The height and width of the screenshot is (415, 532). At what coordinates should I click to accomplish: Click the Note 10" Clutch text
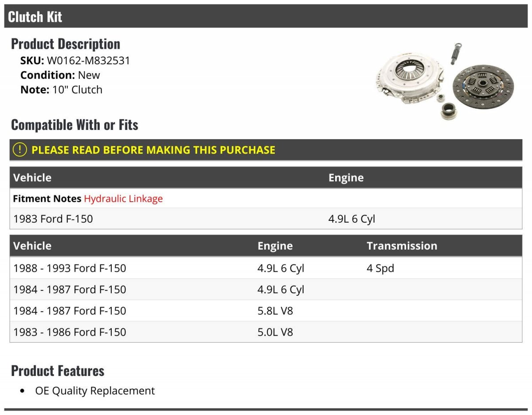pyautogui.click(x=61, y=90)
